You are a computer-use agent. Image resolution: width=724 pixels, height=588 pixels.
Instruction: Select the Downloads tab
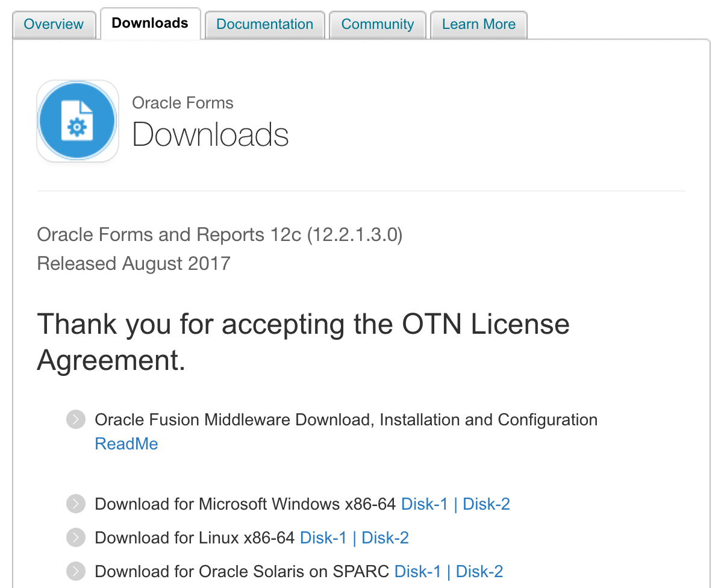tap(150, 23)
